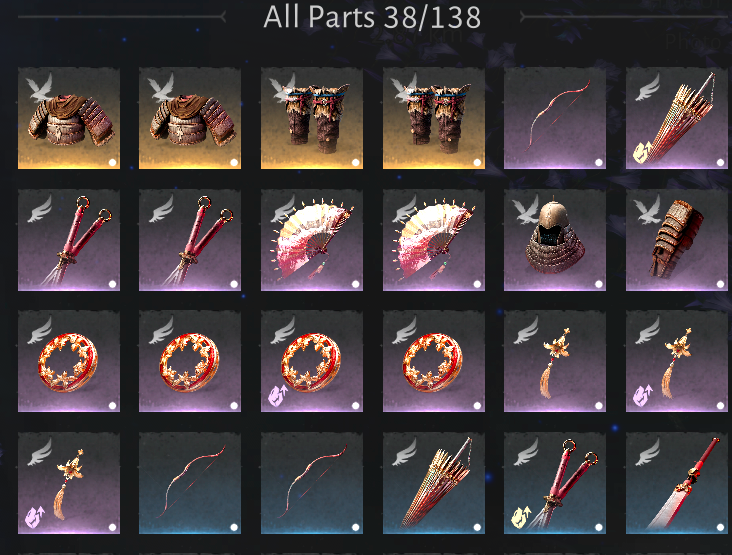The width and height of the screenshot is (732, 555).
Task: Toggle the white selection dot on helmet tile
Action: (x=598, y=284)
